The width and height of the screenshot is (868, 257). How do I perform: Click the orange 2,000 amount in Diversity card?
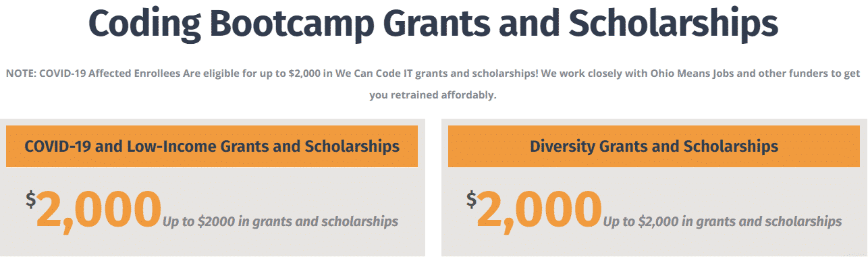click(539, 210)
